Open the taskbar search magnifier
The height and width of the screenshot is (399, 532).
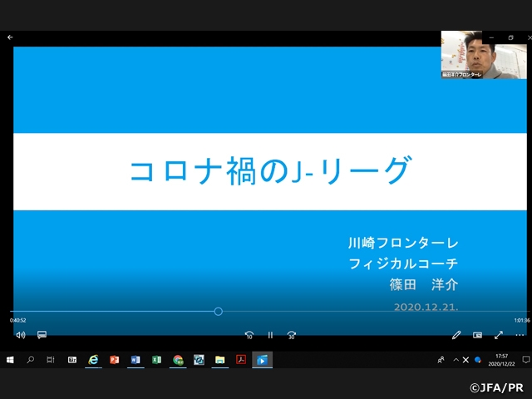(31, 360)
